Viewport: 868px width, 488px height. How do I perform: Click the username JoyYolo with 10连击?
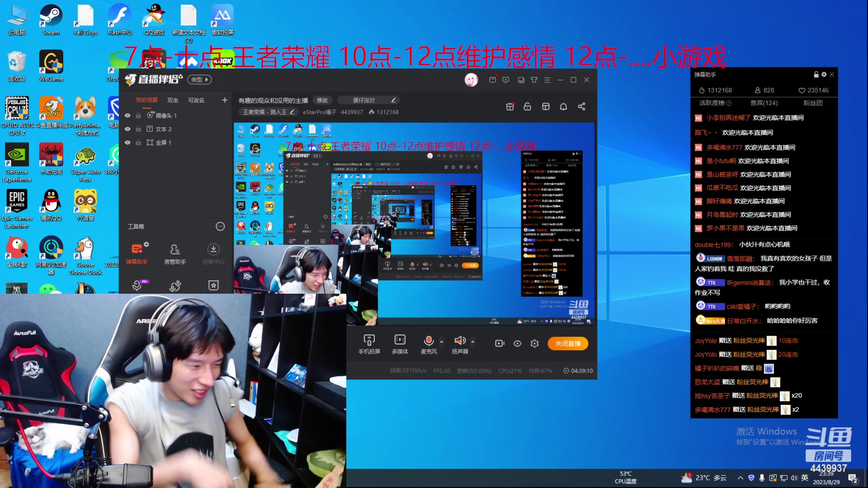point(706,341)
